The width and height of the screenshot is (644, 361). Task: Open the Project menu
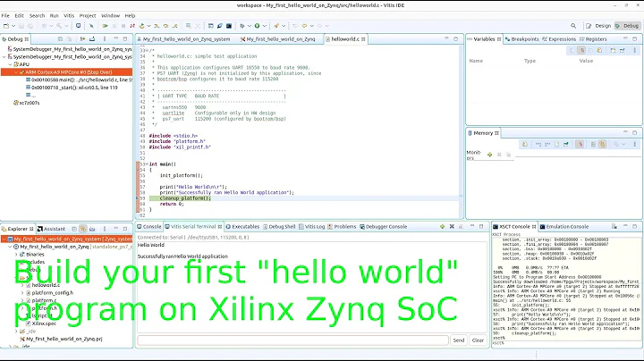(x=88, y=15)
